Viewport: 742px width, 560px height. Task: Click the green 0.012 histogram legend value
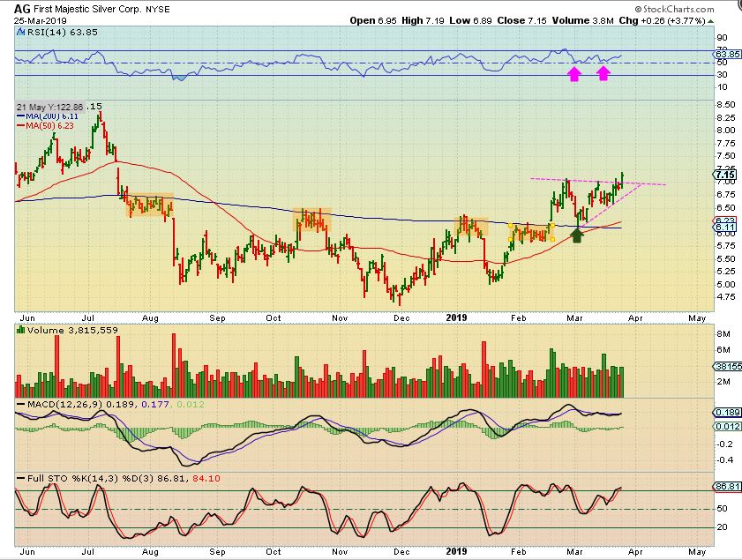click(x=191, y=405)
